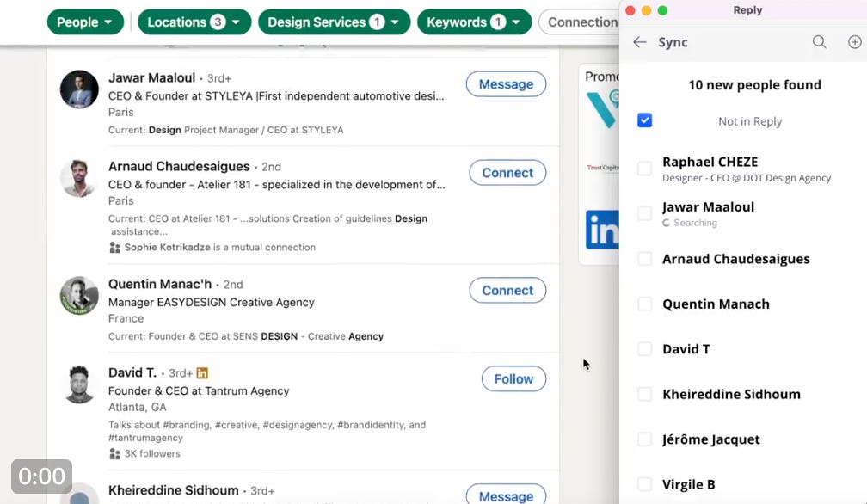
Task: Connect with Arnaud Chaudesaigues
Action: [x=507, y=172]
